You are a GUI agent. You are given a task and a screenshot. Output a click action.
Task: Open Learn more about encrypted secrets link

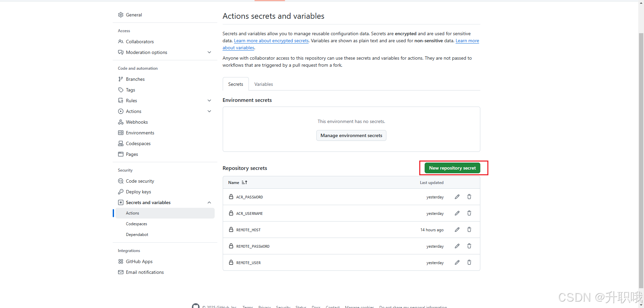[271, 41]
